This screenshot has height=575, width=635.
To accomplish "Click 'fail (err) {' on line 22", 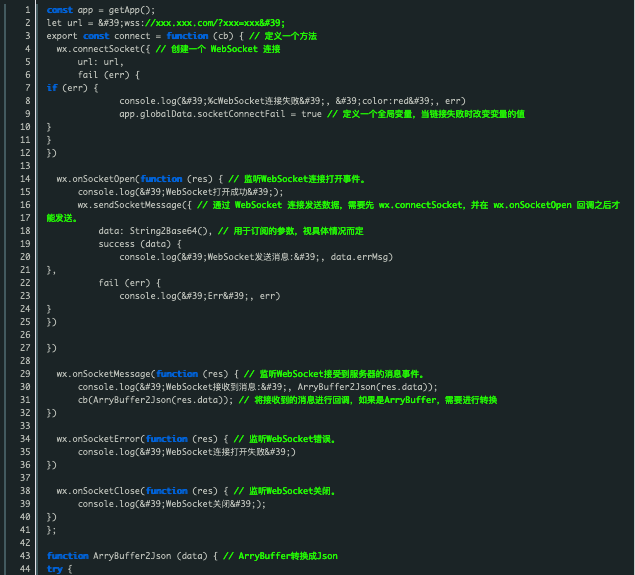I will click(130, 283).
